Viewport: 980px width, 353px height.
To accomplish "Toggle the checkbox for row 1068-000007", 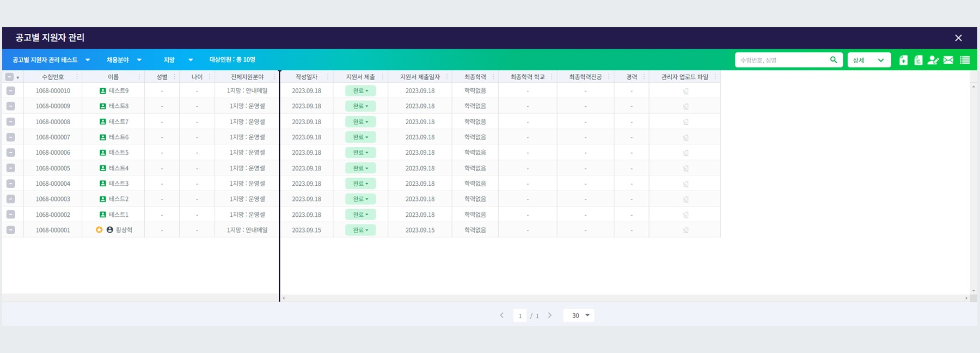I will 11,137.
